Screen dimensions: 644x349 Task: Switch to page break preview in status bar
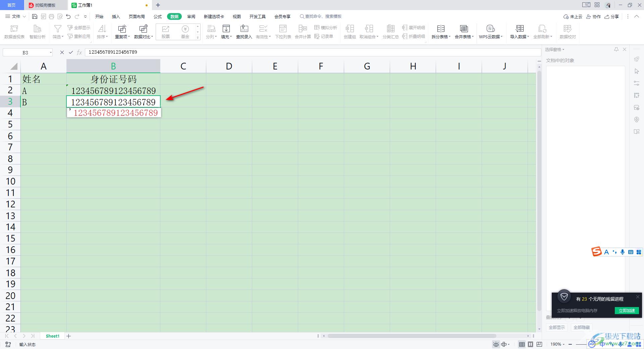(539, 344)
